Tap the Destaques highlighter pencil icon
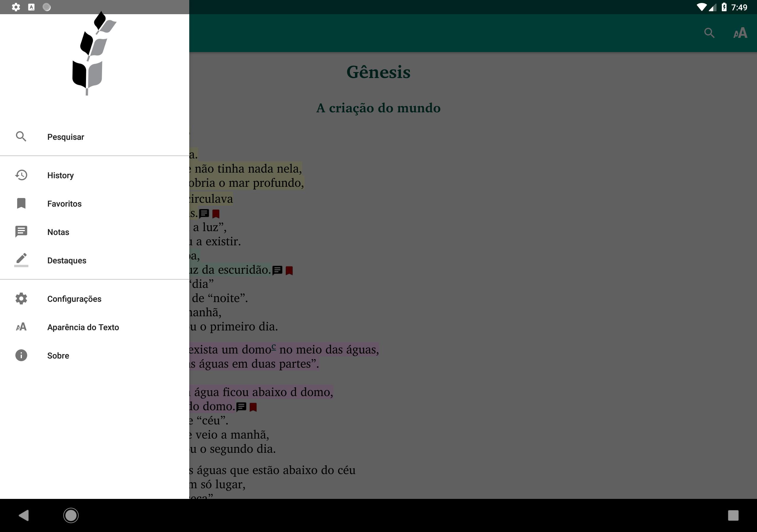 click(x=21, y=260)
